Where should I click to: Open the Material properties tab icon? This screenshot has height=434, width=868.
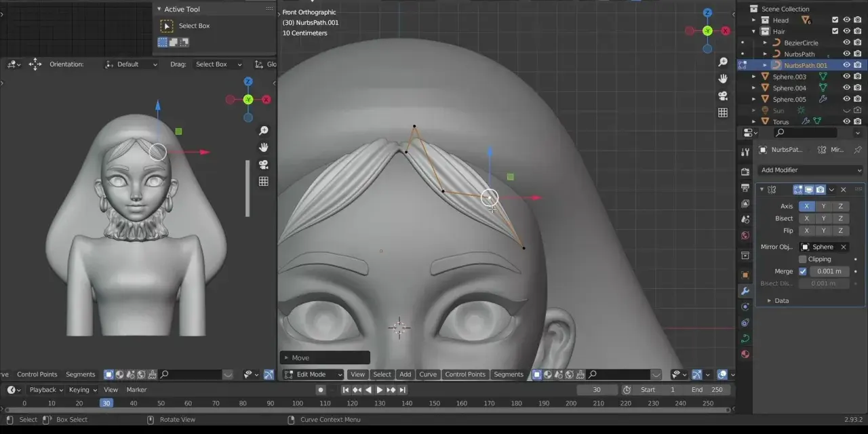(x=745, y=354)
